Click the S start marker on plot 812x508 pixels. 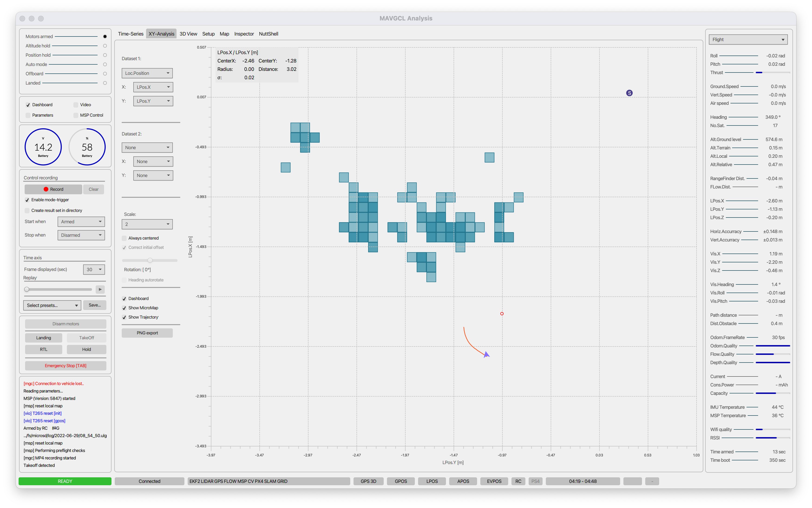tap(629, 93)
